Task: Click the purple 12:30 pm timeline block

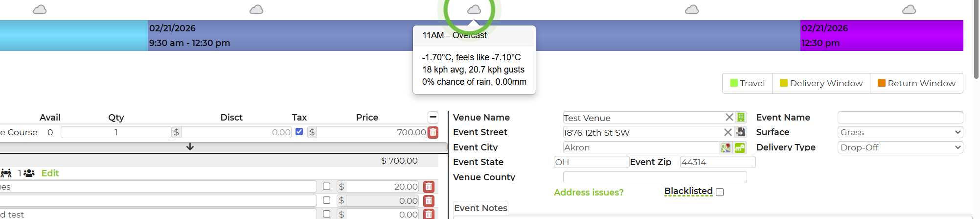Action: tap(881, 35)
